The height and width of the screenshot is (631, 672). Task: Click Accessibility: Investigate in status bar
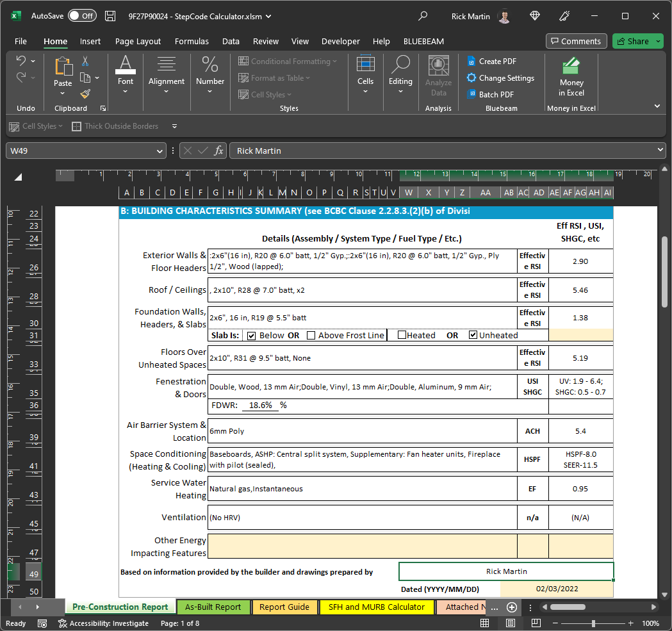(x=103, y=623)
